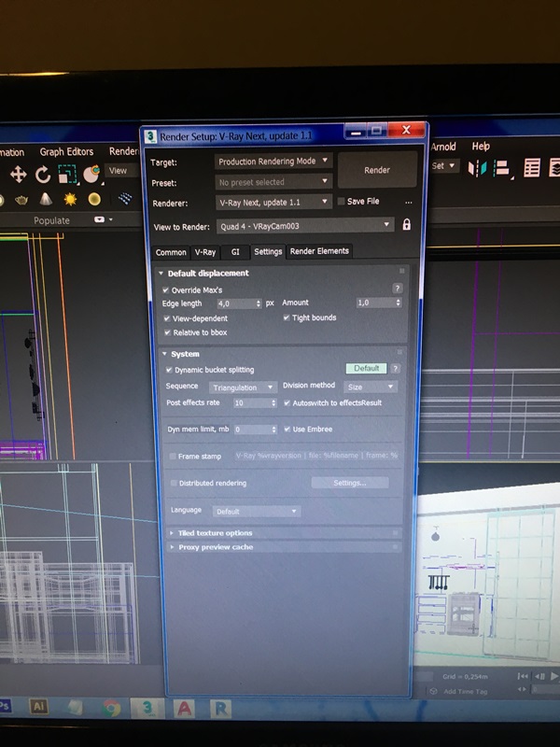The image size is (560, 747).
Task: Expand the Tiled texture options rollout
Action: (x=172, y=533)
